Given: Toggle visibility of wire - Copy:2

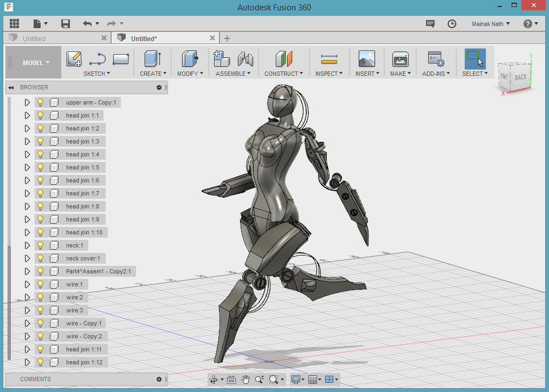Looking at the screenshot, I should tap(41, 336).
